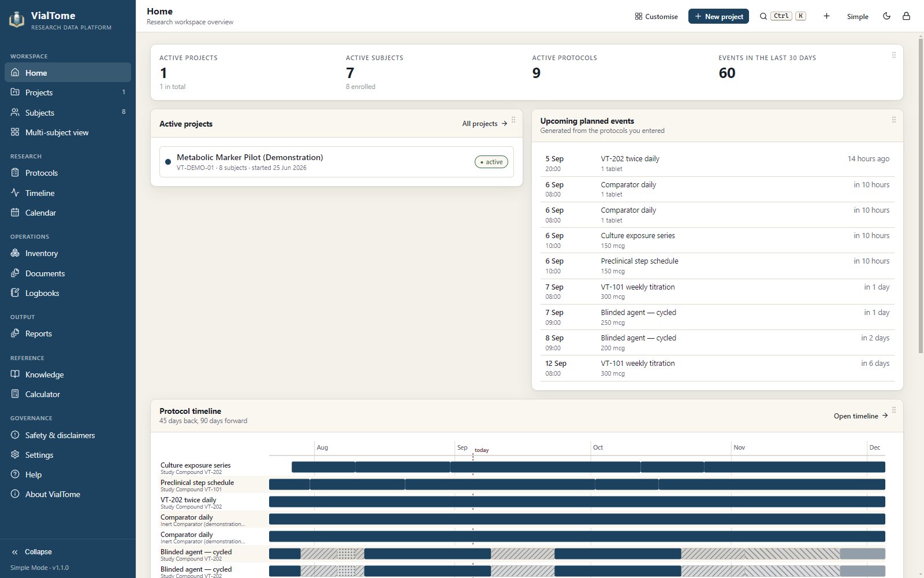
Task: Go to Multi-subject view
Action: click(68, 132)
